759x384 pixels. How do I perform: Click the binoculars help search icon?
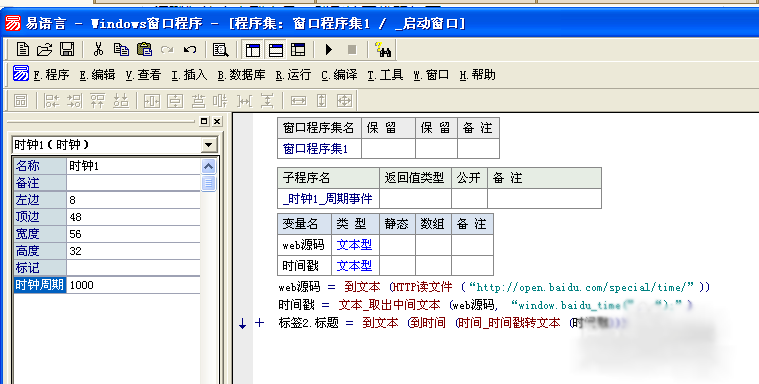pyautogui.click(x=383, y=49)
